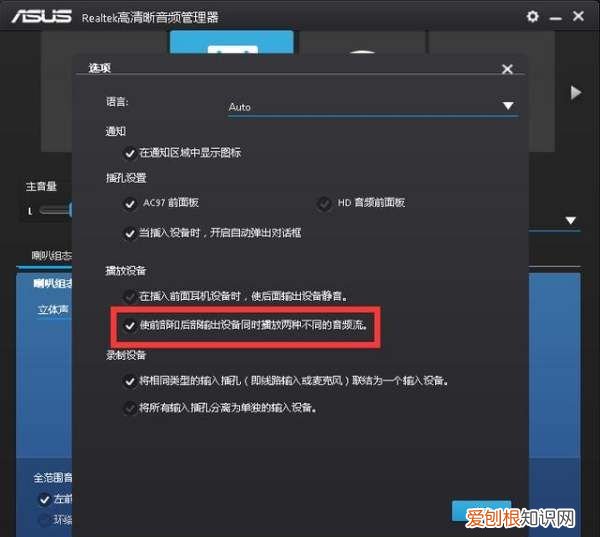Open the 语言 Auto language dropdown
The width and height of the screenshot is (600, 537).
[x=373, y=107]
